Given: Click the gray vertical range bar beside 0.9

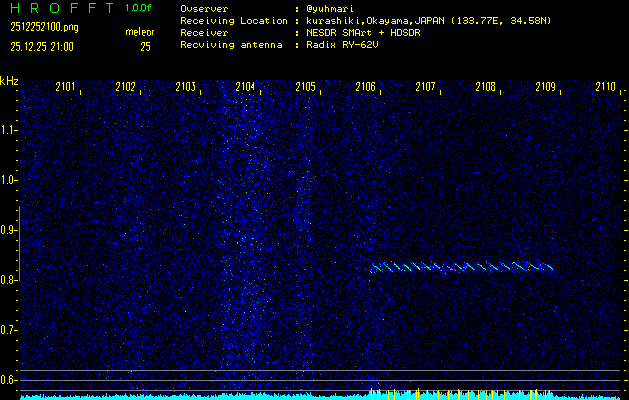Looking at the screenshot, I should pyautogui.click(x=19, y=243).
